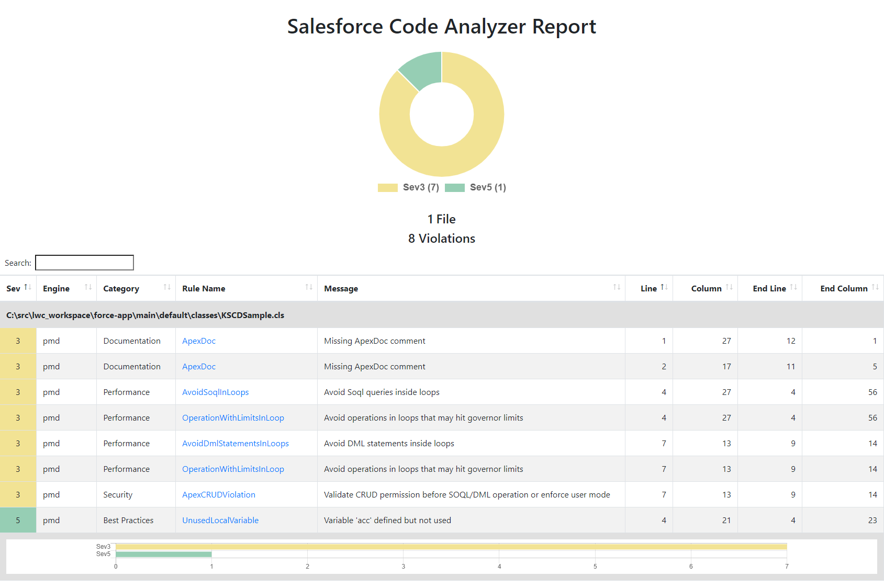Viewport: 884px width, 588px height.
Task: Click End Column value 23
Action: 872,521
